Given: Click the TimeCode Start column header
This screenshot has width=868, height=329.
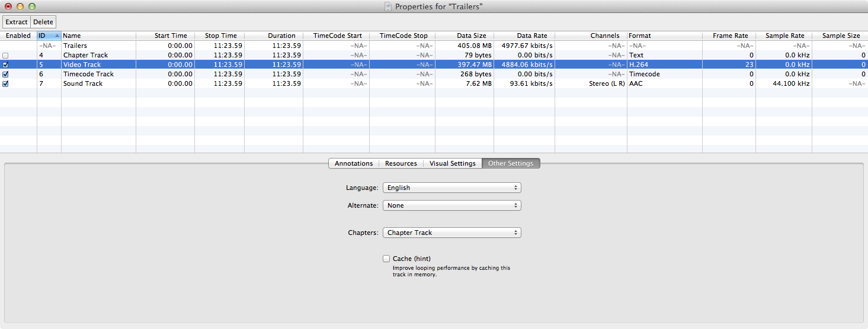Looking at the screenshot, I should [336, 36].
